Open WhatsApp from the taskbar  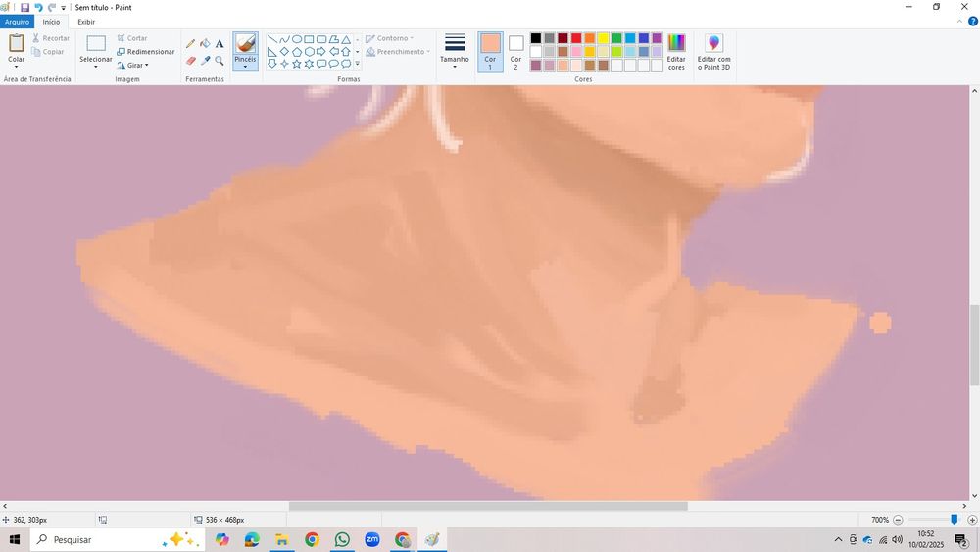coord(342,539)
